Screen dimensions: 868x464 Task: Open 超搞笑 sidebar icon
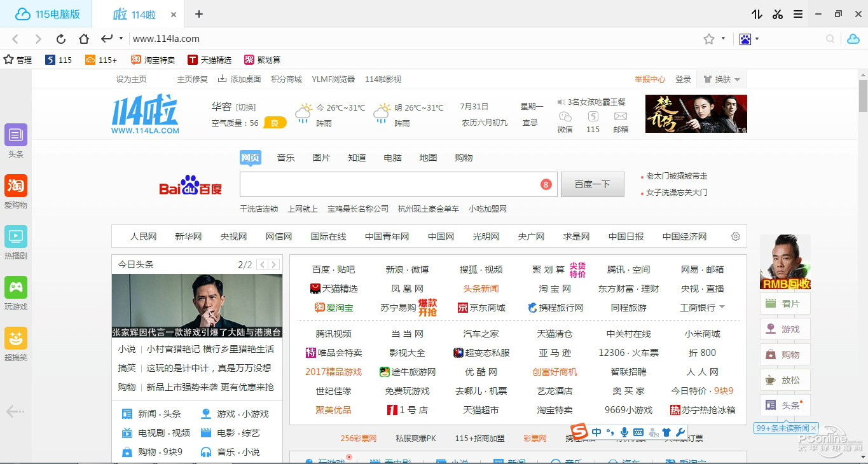[16, 339]
